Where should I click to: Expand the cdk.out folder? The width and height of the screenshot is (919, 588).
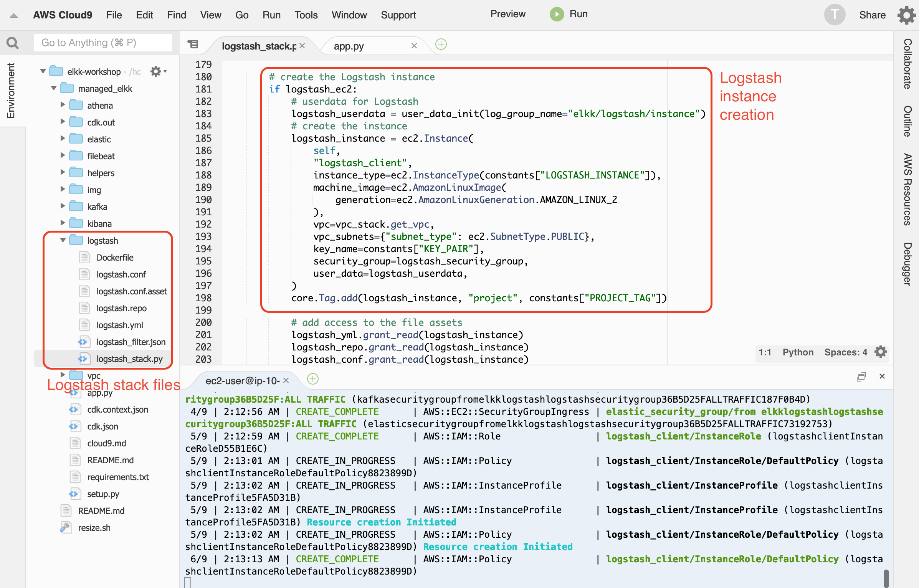63,122
